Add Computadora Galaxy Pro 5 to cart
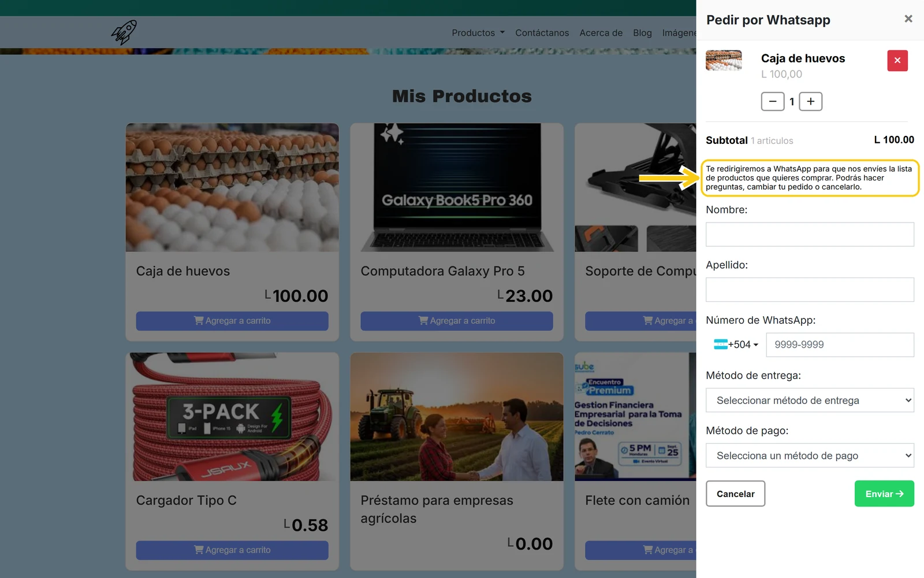Viewport: 924px width, 578px height. coord(457,321)
